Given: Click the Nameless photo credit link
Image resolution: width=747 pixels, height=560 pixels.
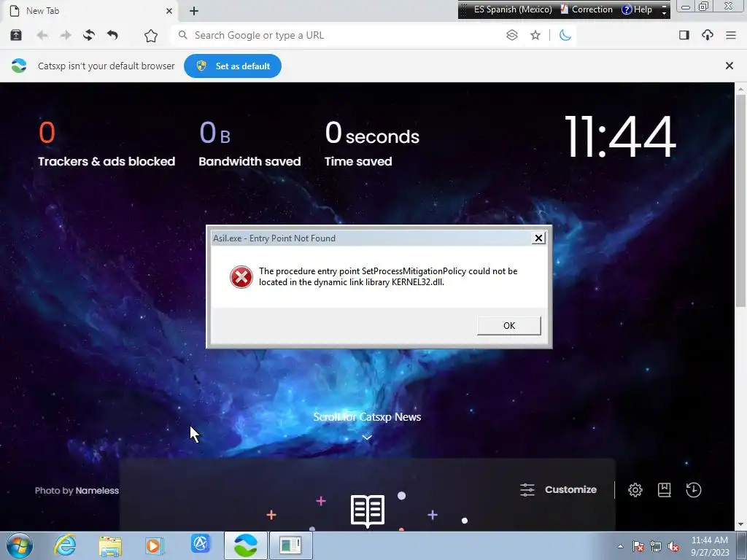Looking at the screenshot, I should pos(97,491).
